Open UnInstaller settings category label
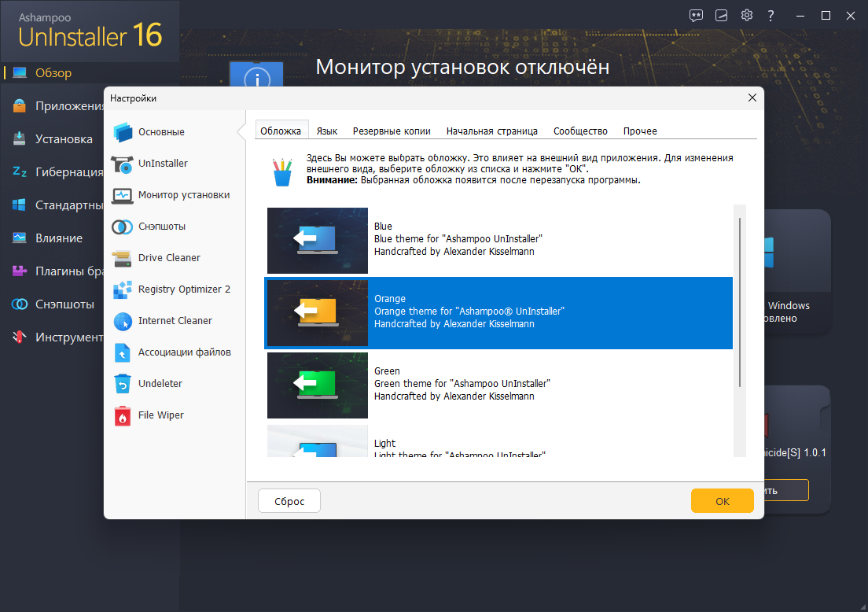 click(x=164, y=164)
